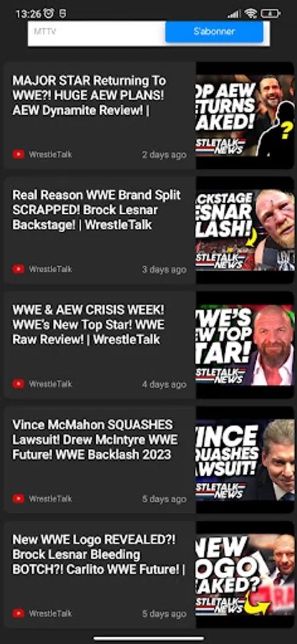
Task: Select the 'Vince Squashes Lawsuit' thumbnail
Action: tap(245, 459)
